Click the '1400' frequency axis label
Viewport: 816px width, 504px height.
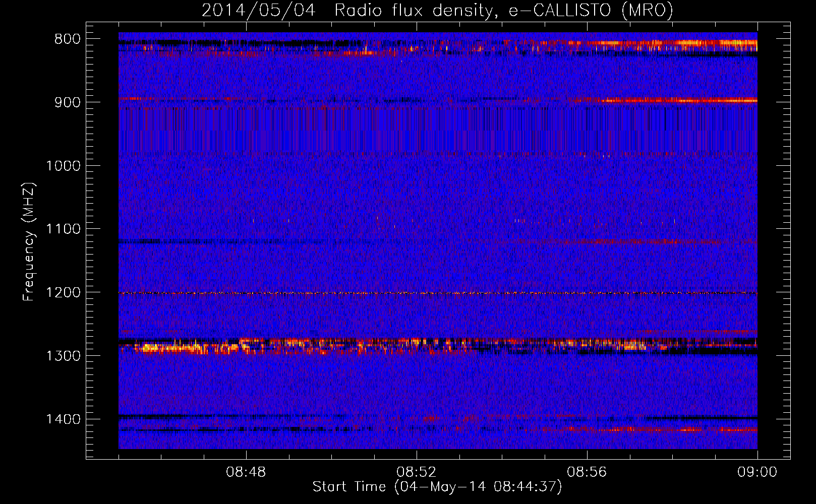pyautogui.click(x=64, y=419)
